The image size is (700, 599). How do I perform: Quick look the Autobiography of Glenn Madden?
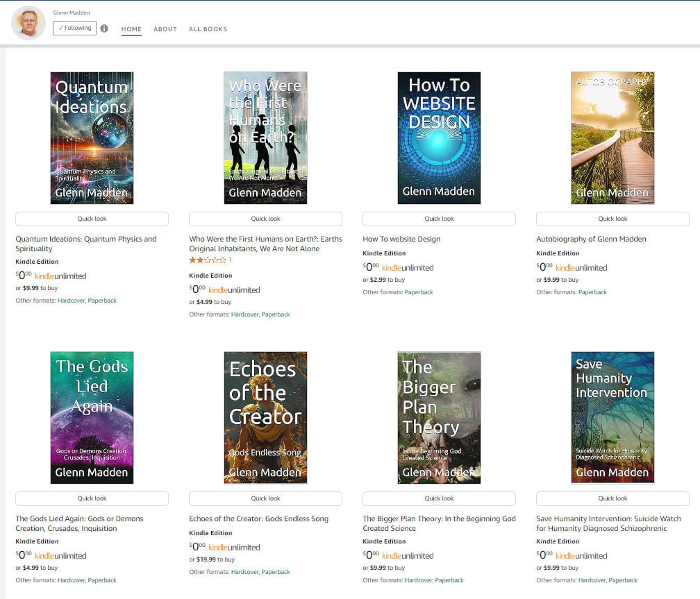[612, 218]
